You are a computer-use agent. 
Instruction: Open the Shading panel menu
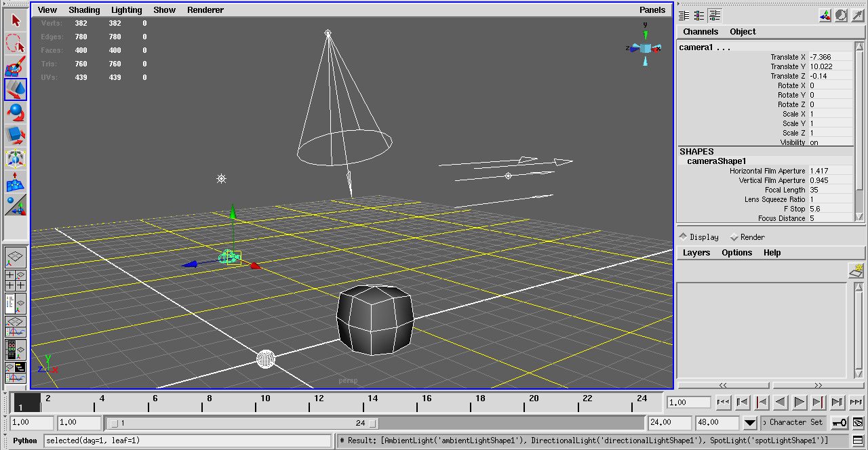(x=84, y=10)
